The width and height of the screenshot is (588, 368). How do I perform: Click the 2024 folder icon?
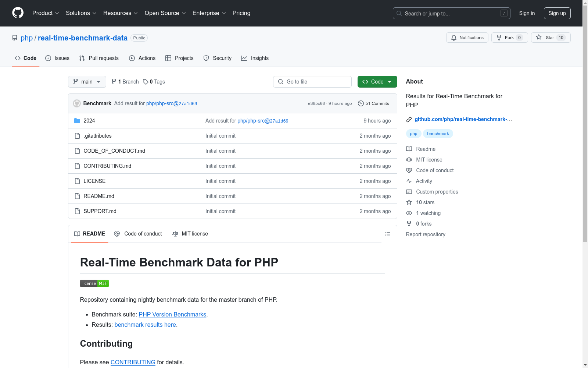click(77, 121)
